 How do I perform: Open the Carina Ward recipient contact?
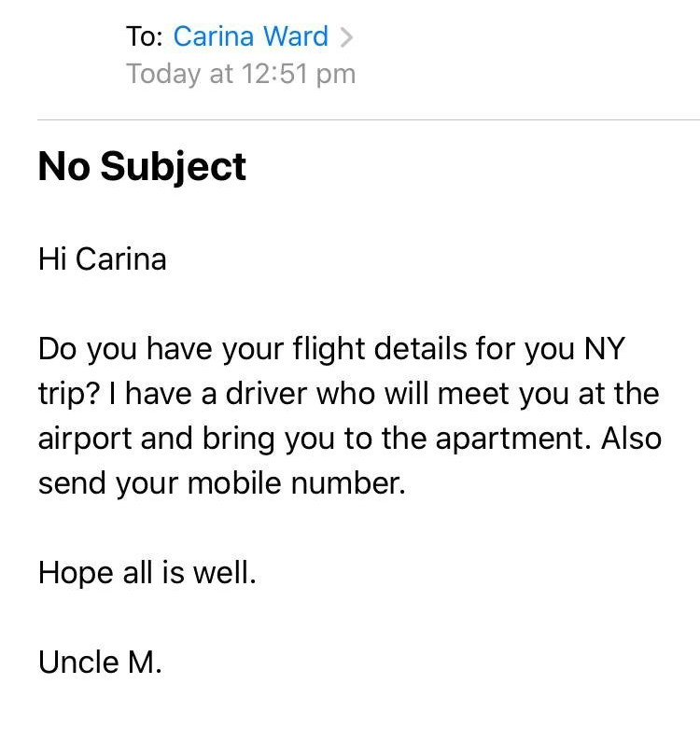point(251,36)
